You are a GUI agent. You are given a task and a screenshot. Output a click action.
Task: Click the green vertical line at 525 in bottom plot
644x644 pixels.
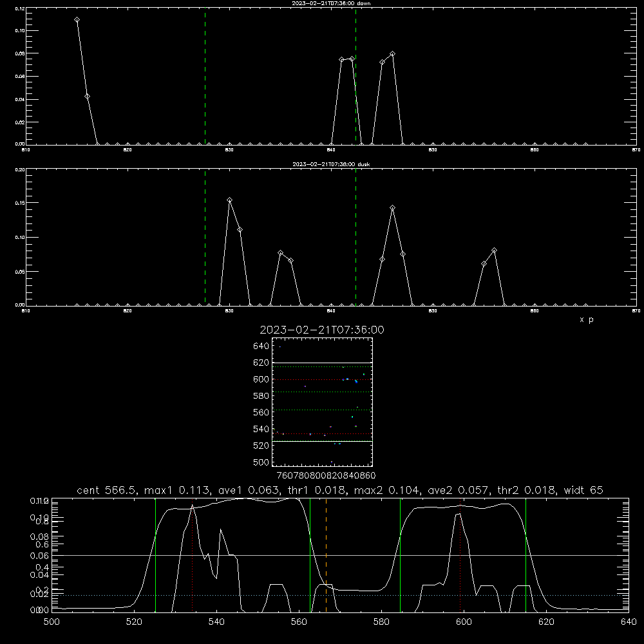155,555
